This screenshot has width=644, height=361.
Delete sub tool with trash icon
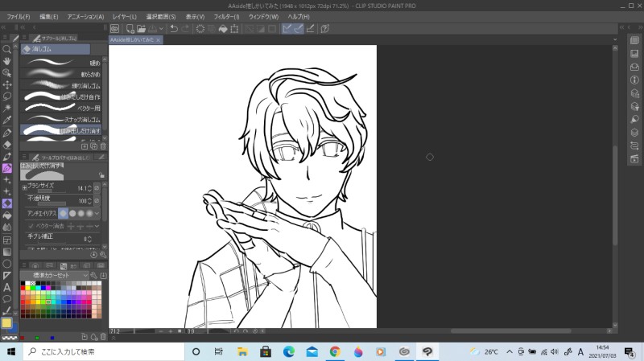pos(103,146)
